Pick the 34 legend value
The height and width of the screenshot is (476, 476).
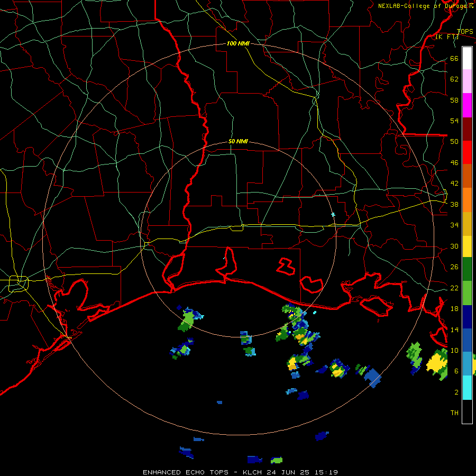(454, 225)
